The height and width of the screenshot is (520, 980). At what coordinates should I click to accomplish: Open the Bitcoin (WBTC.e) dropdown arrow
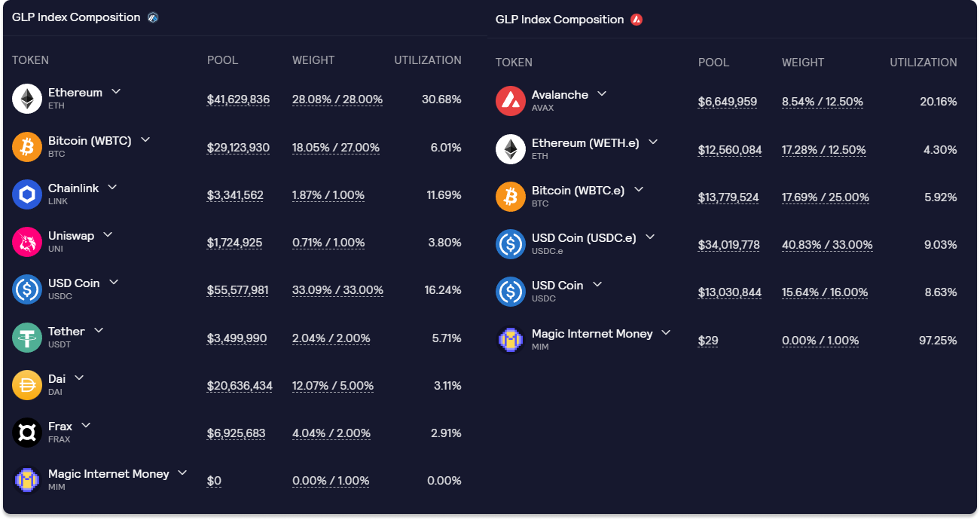click(x=639, y=189)
